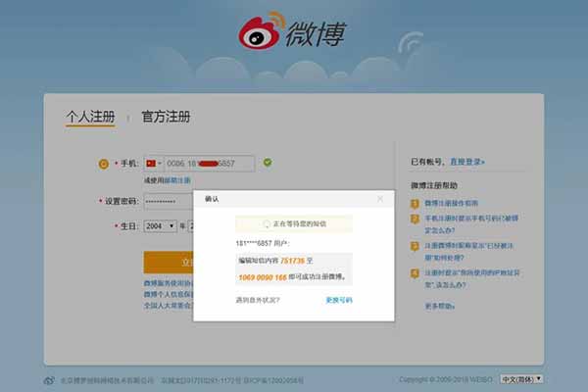This screenshot has height=392, width=588.
Task: Click the unexpected-situation question text in dialog
Action: [258, 300]
